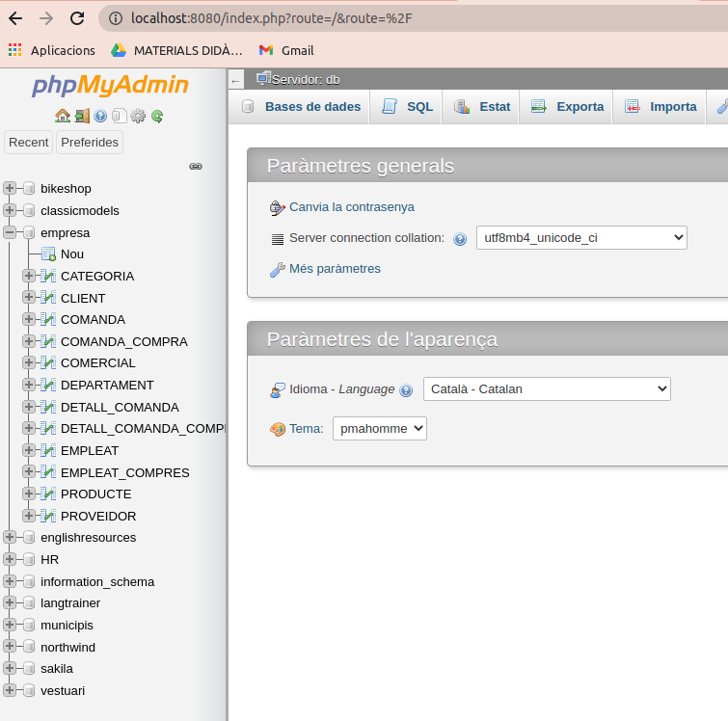Click the log out door icon

pyautogui.click(x=82, y=116)
